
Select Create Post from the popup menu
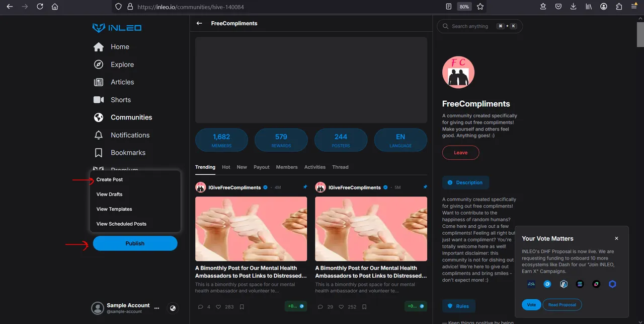coord(110,179)
